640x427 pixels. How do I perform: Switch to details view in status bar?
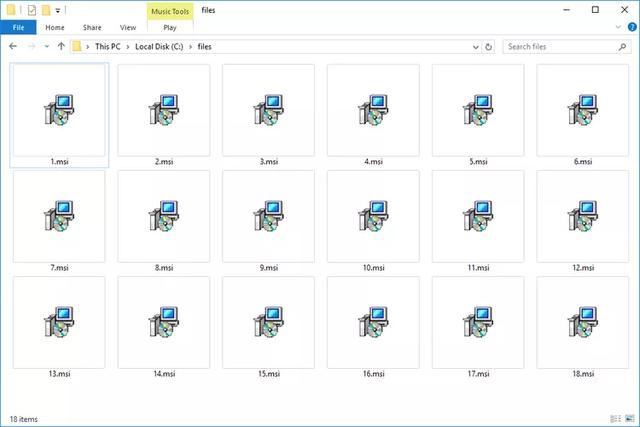tap(612, 417)
